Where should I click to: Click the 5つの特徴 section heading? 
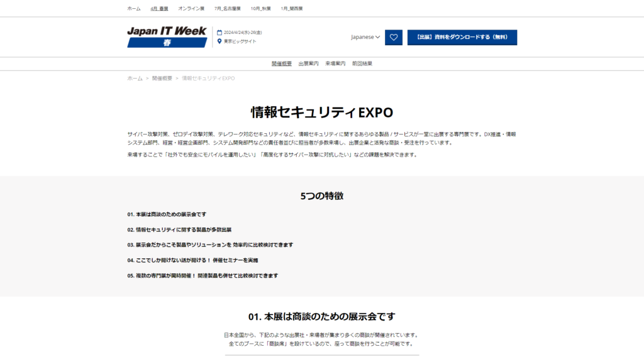pyautogui.click(x=322, y=196)
